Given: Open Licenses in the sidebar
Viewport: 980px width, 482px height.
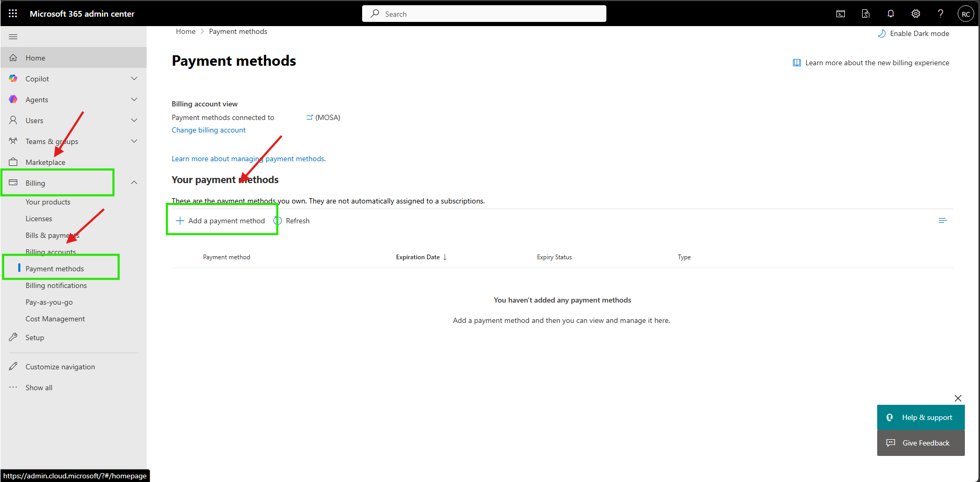Looking at the screenshot, I should [x=39, y=219].
